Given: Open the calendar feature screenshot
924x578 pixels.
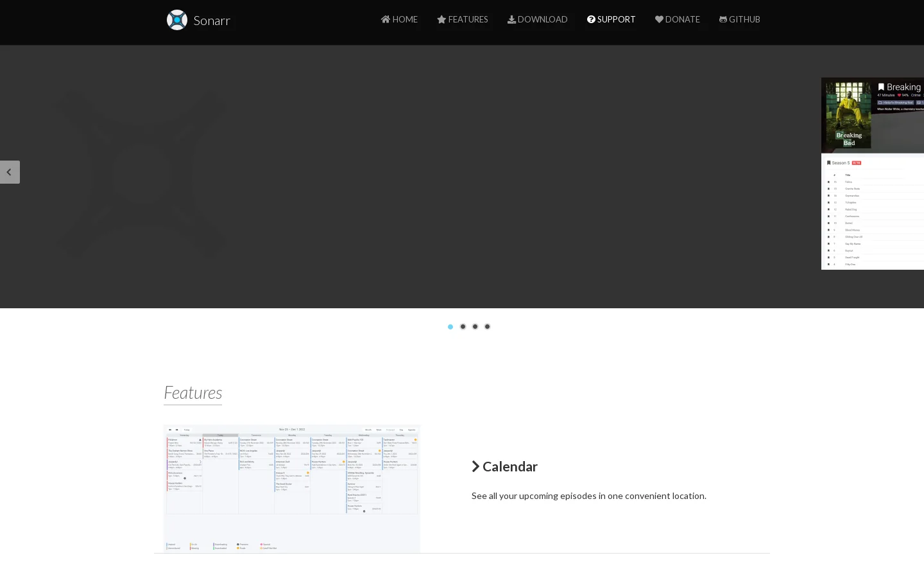Looking at the screenshot, I should pos(292,488).
